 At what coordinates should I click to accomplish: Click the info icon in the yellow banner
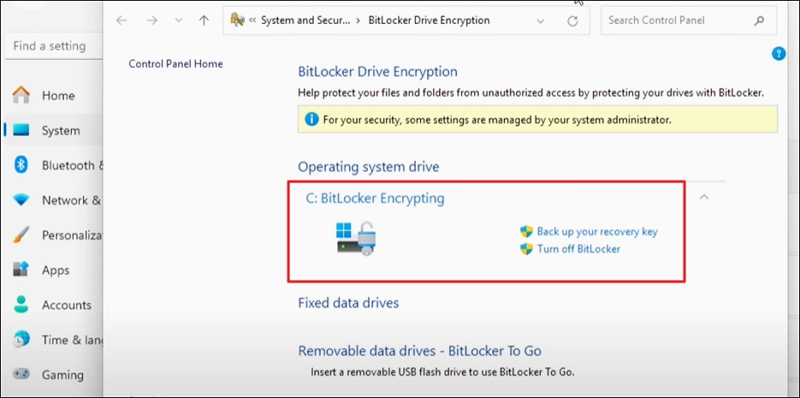(x=312, y=119)
